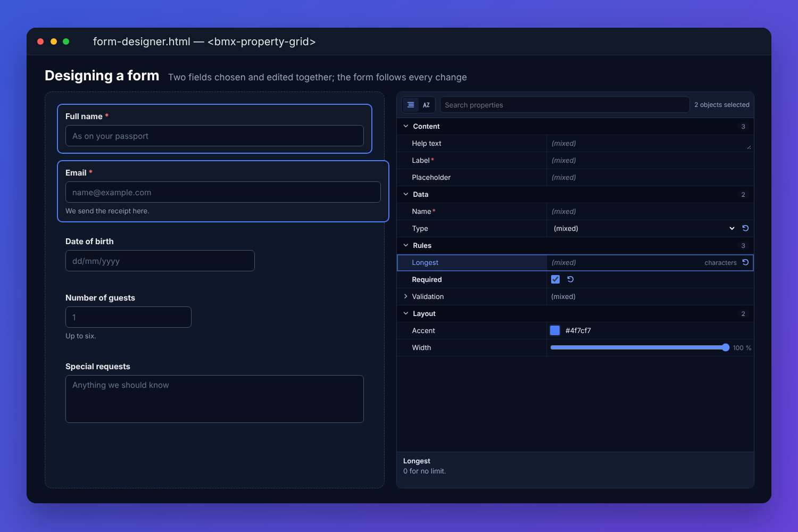Toggle the Required checkbox
This screenshot has height=532, width=798.
pos(555,279)
